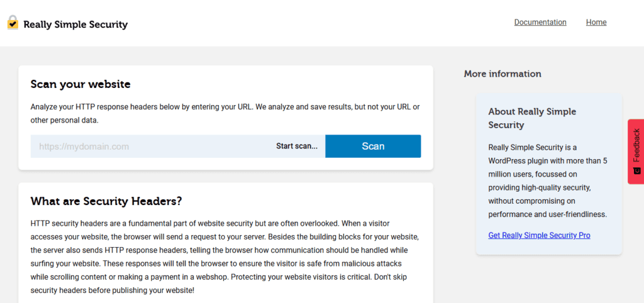Click the 'Start scan...' status text
Image resolution: width=644 pixels, height=303 pixels.
(x=297, y=146)
